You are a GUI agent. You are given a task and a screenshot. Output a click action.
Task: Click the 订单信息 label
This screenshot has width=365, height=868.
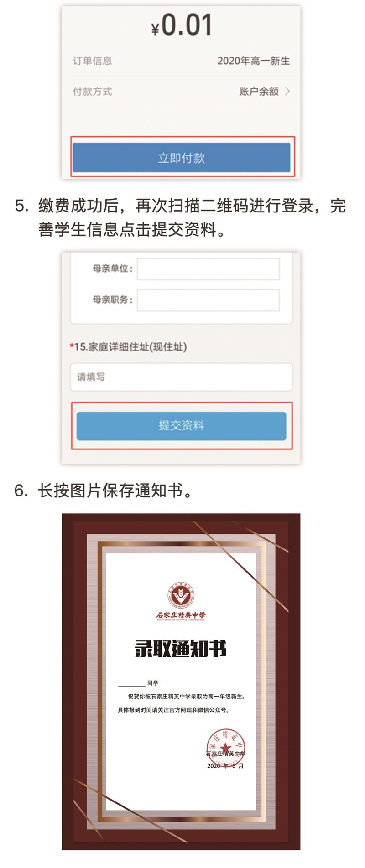point(92,61)
